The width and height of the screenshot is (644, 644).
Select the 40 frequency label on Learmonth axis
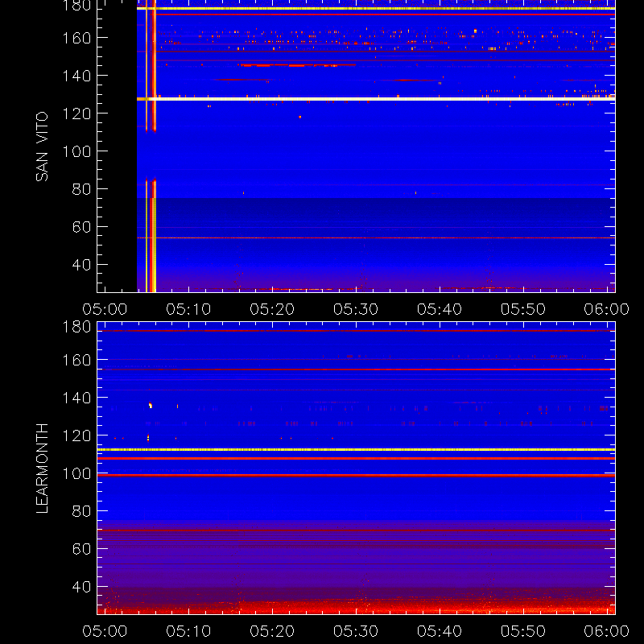point(81,587)
